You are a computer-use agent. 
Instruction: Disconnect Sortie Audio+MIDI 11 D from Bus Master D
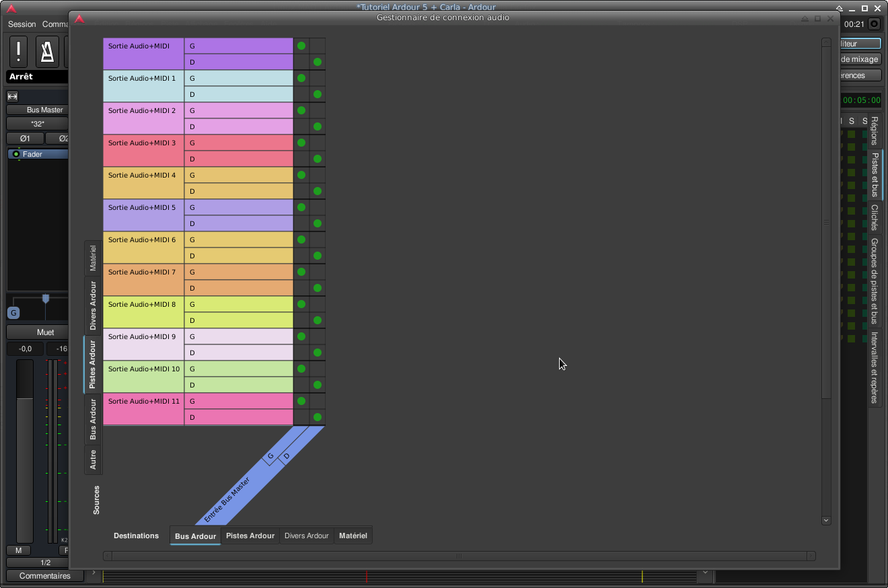[x=318, y=417]
